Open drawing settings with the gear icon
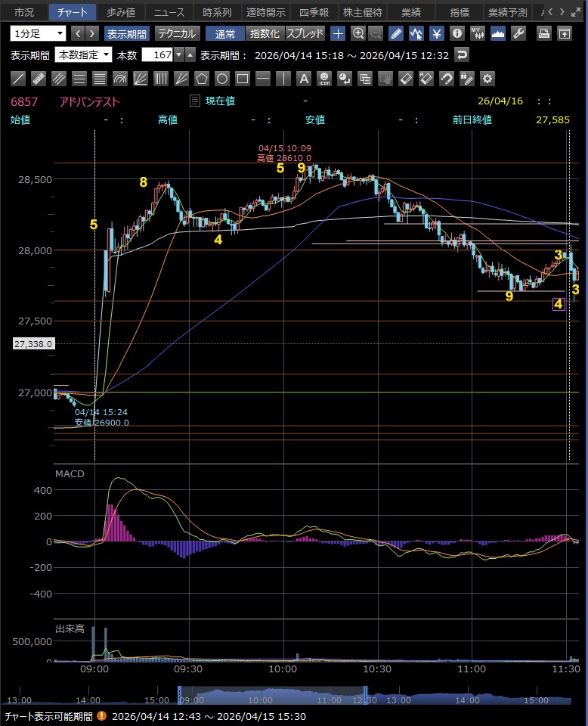The height and width of the screenshot is (726, 588). [x=487, y=79]
